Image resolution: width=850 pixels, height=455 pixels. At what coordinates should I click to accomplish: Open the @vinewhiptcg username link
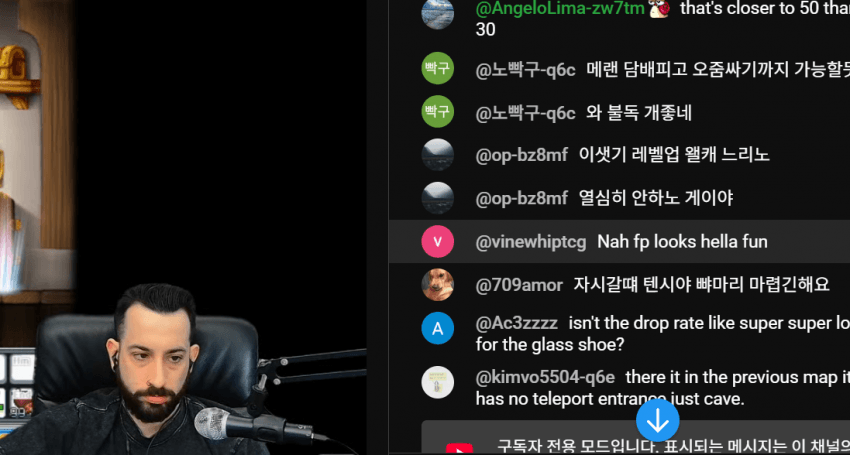[531, 242]
